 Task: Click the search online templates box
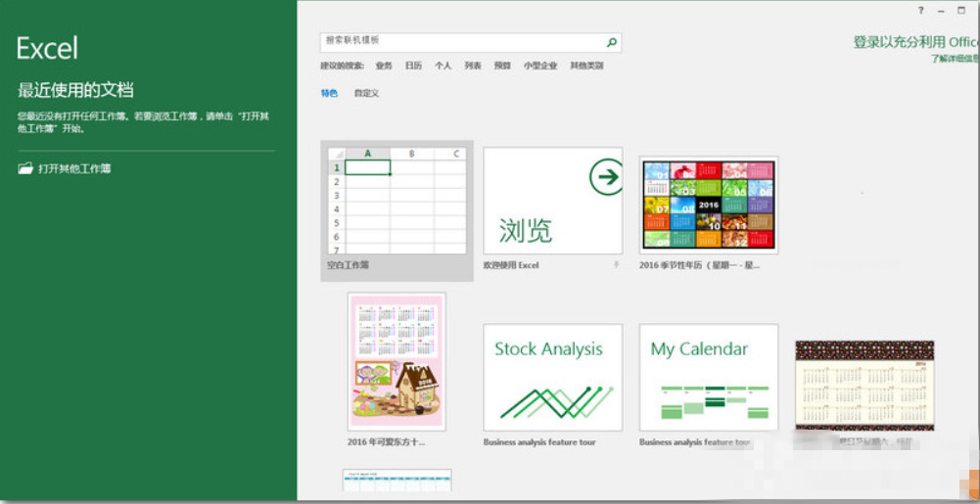460,42
